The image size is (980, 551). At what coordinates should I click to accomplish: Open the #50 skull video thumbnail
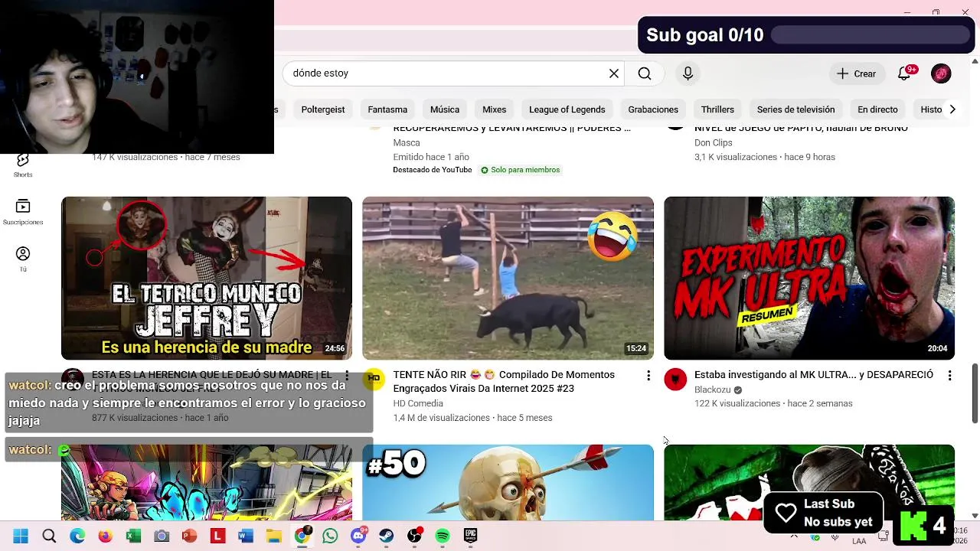pyautogui.click(x=508, y=482)
